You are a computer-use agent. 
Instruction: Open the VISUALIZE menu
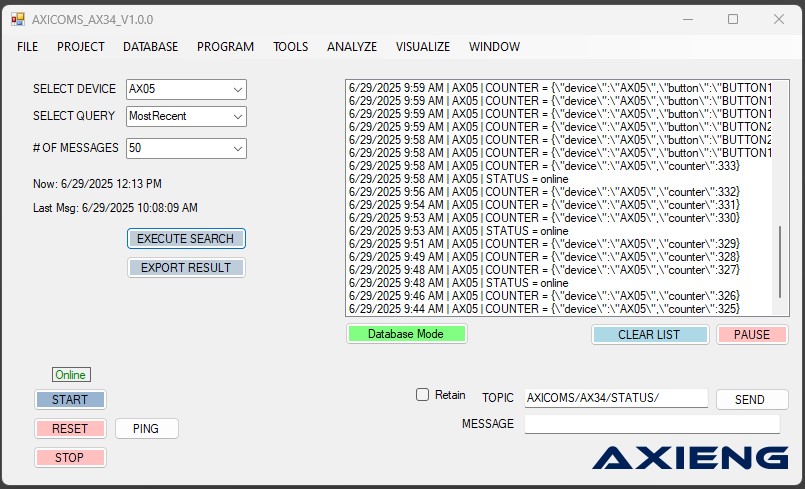423,47
